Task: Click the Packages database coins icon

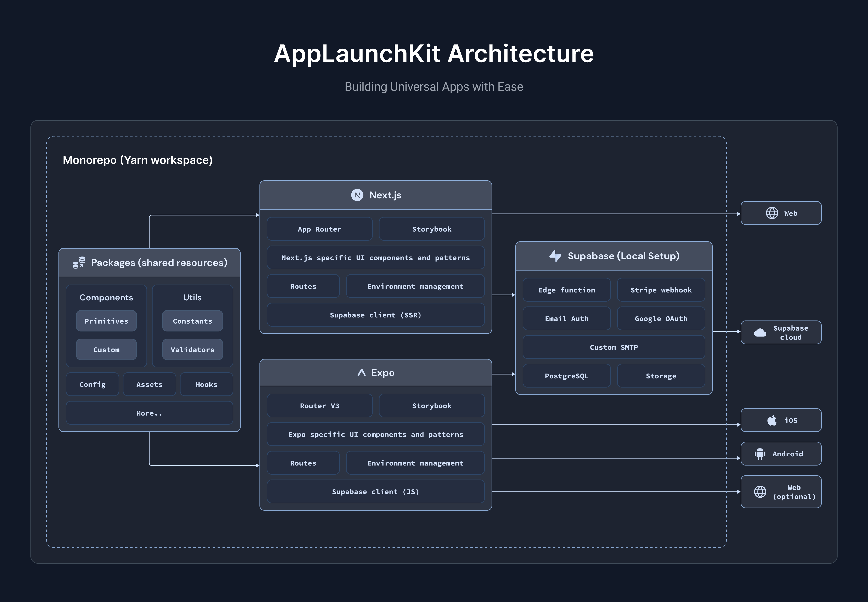Action: (79, 263)
